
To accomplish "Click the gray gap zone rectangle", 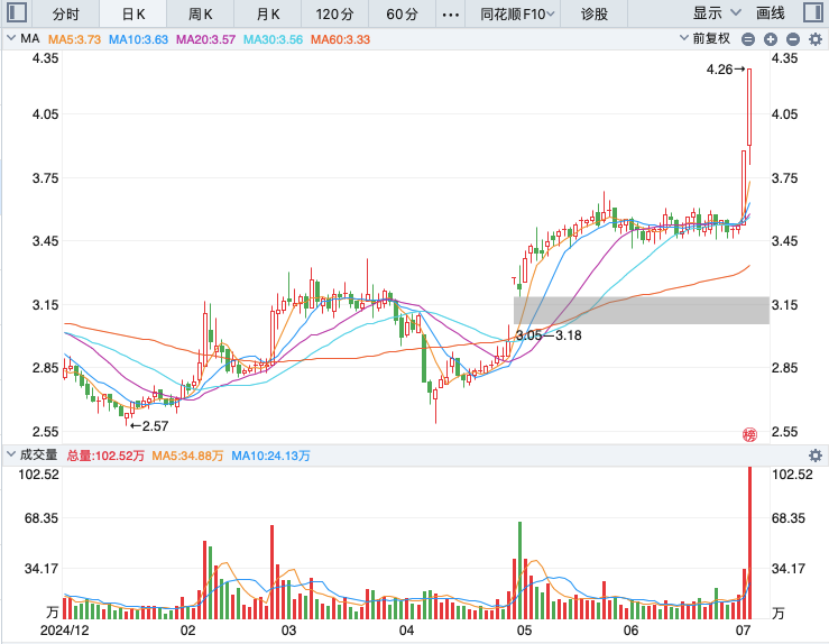I will click(x=641, y=310).
